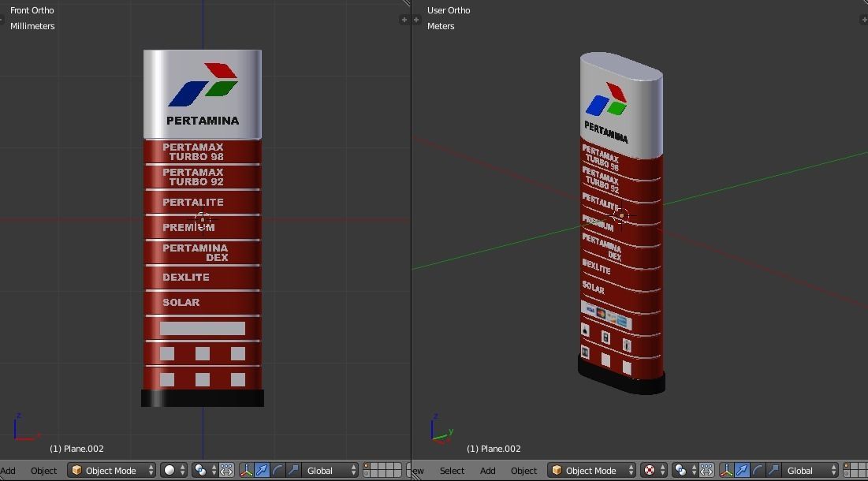Viewport: 868px width, 481px height.
Task: Select the translate manipulator in the right viewport
Action: click(x=742, y=470)
